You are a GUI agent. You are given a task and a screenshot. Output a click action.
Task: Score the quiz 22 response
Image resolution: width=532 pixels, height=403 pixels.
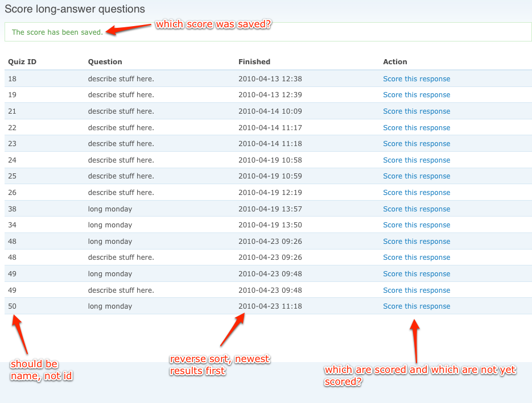(x=416, y=127)
